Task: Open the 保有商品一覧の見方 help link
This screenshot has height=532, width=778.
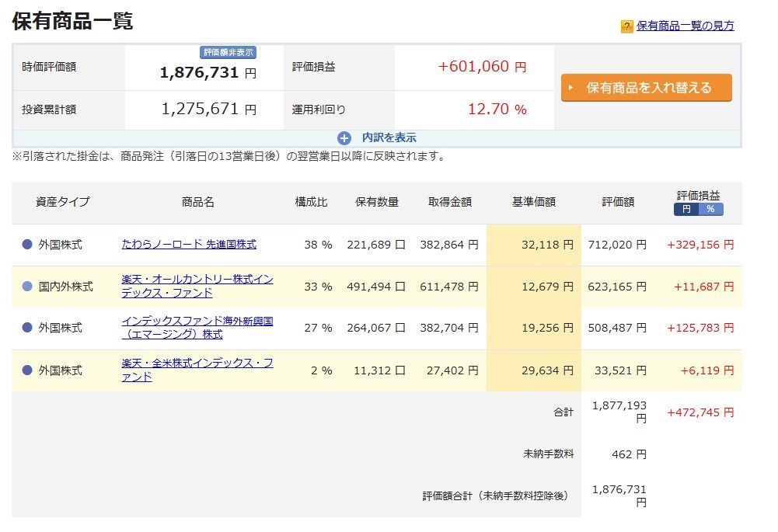Action: pos(685,26)
